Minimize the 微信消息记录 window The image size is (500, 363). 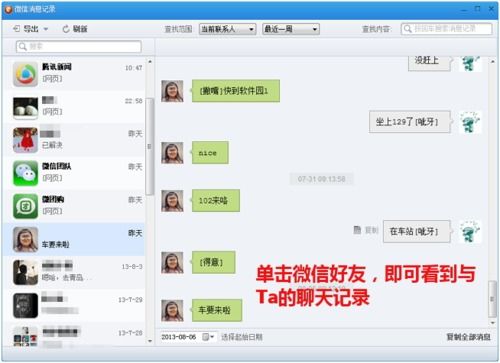pyautogui.click(x=464, y=9)
